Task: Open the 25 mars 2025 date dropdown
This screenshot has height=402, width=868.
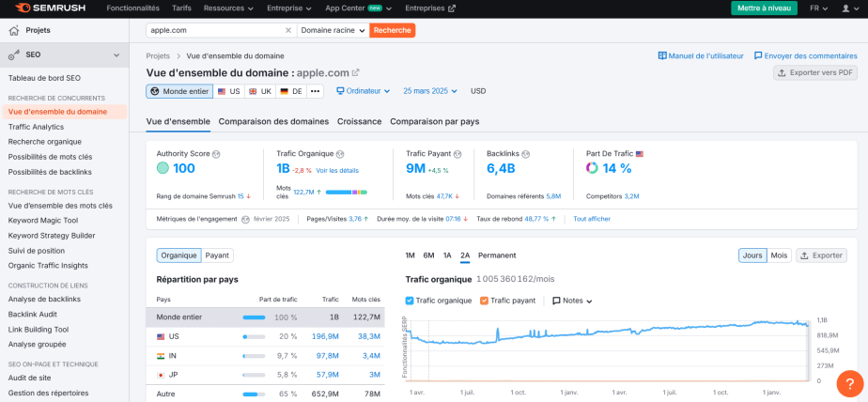Action: click(x=430, y=91)
